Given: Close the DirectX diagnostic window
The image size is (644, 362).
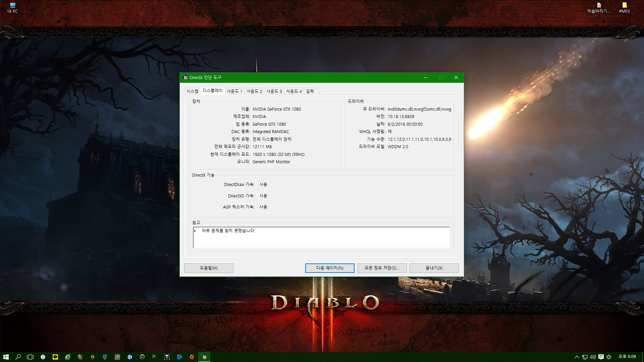Looking at the screenshot, I should point(456,77).
